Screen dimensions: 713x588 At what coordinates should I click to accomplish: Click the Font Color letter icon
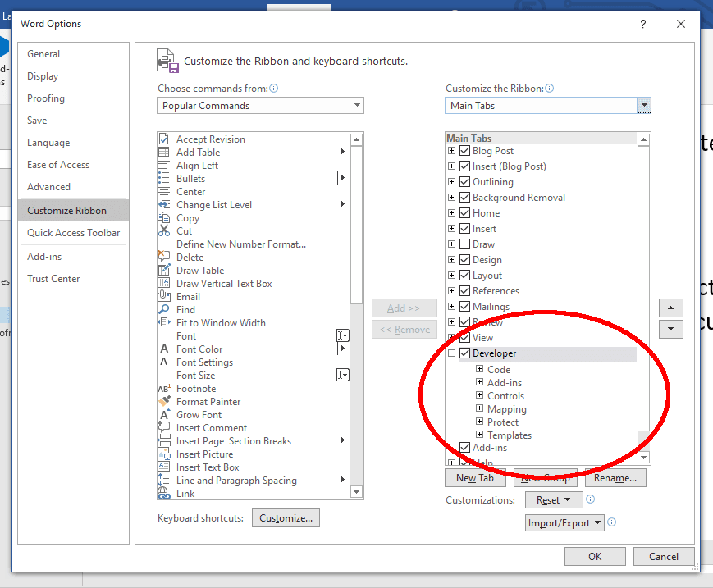point(164,349)
